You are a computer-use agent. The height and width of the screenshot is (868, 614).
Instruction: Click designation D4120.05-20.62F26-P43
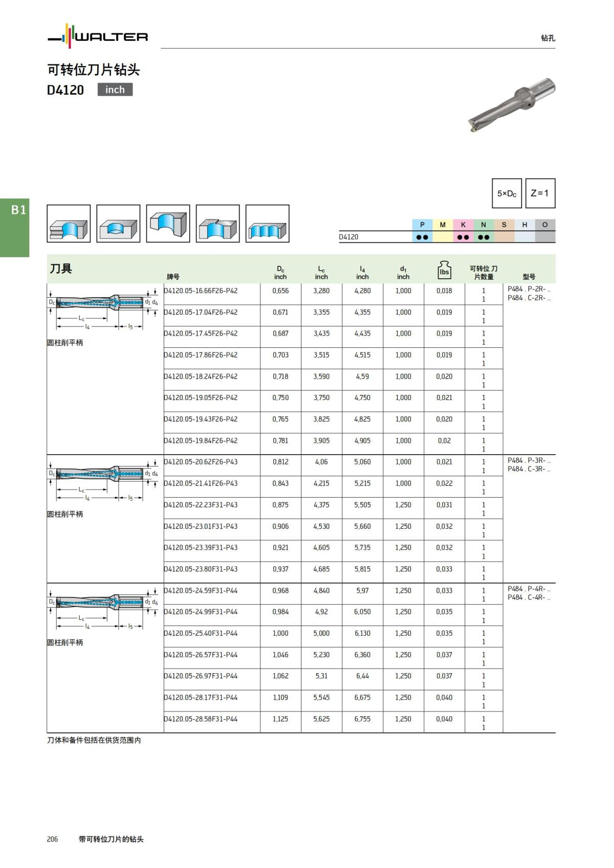click(201, 462)
